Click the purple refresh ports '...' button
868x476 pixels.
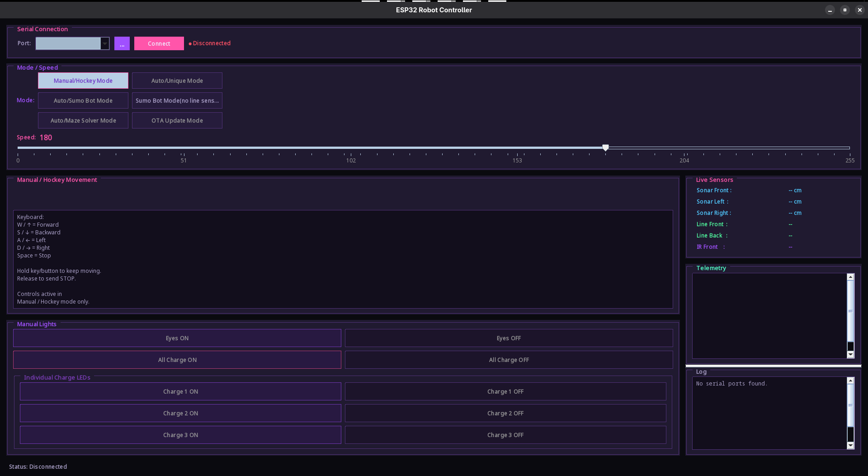tap(122, 43)
